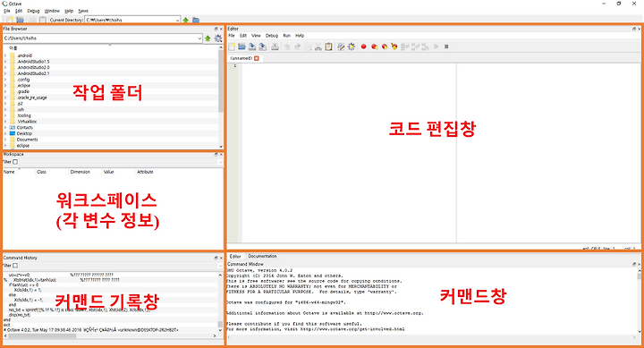Expand the .config folder

(5, 80)
